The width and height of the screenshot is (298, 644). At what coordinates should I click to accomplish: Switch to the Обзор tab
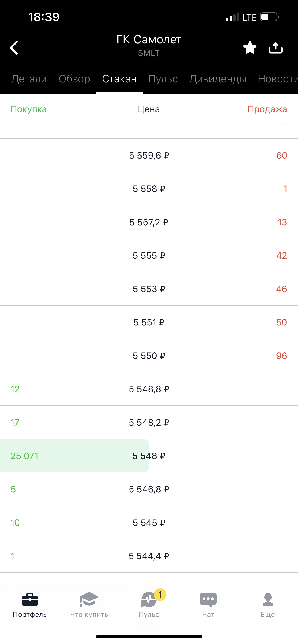click(74, 79)
